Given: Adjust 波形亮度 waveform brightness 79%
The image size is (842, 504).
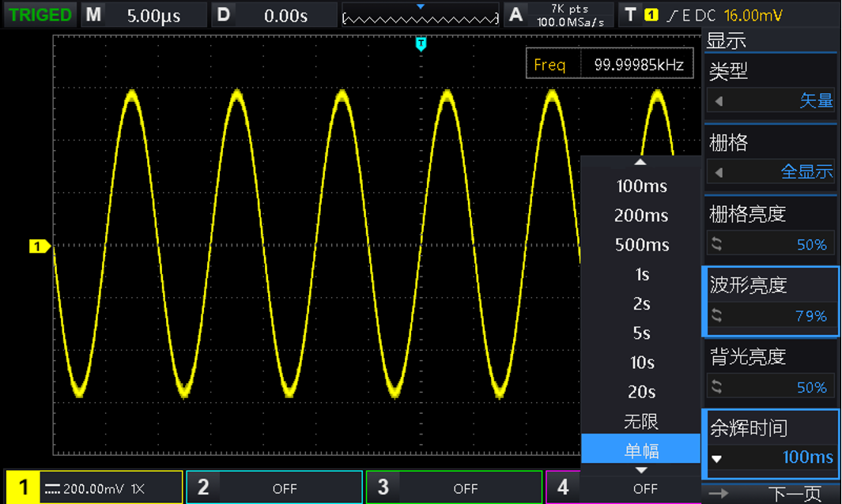Looking at the screenshot, I should [x=771, y=315].
